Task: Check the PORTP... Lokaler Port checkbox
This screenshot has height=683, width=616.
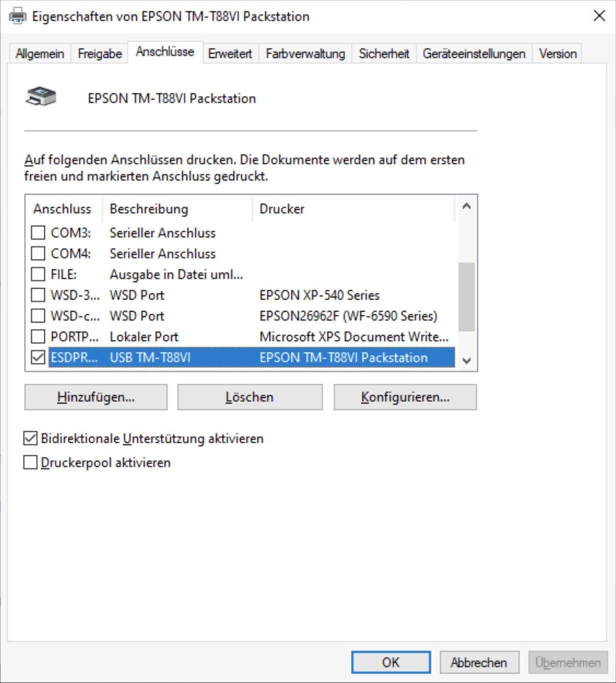Action: click(38, 337)
